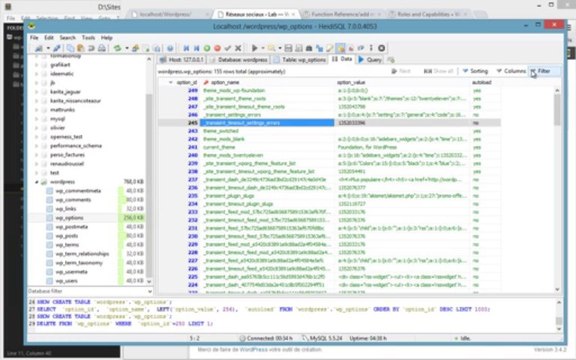Click the Columns button

click(x=511, y=71)
